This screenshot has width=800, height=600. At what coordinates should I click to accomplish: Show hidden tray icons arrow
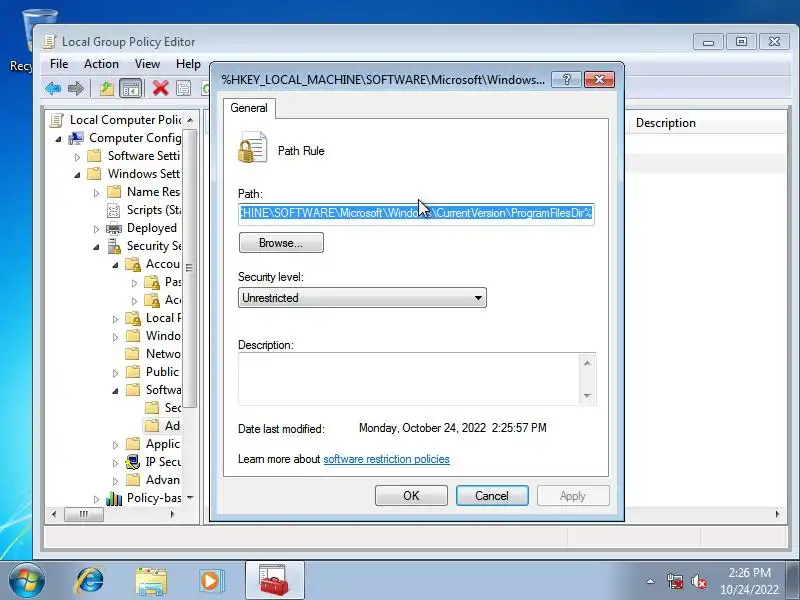[651, 581]
